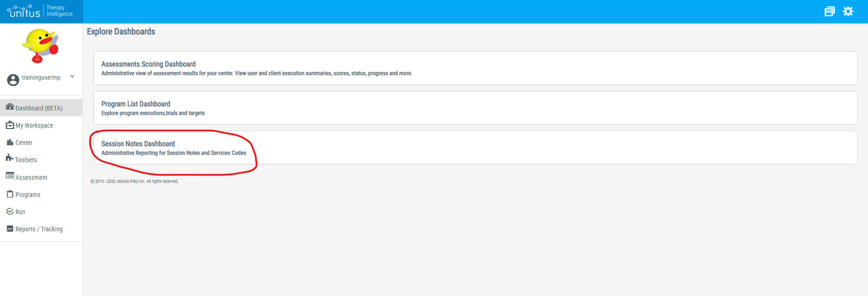The width and height of the screenshot is (868, 296).
Task: Click the Reports / Tracking chart icon
Action: [10, 229]
